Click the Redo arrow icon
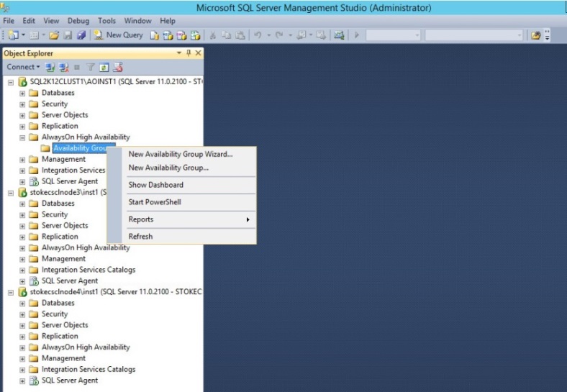The width and height of the screenshot is (567, 392). click(x=279, y=35)
